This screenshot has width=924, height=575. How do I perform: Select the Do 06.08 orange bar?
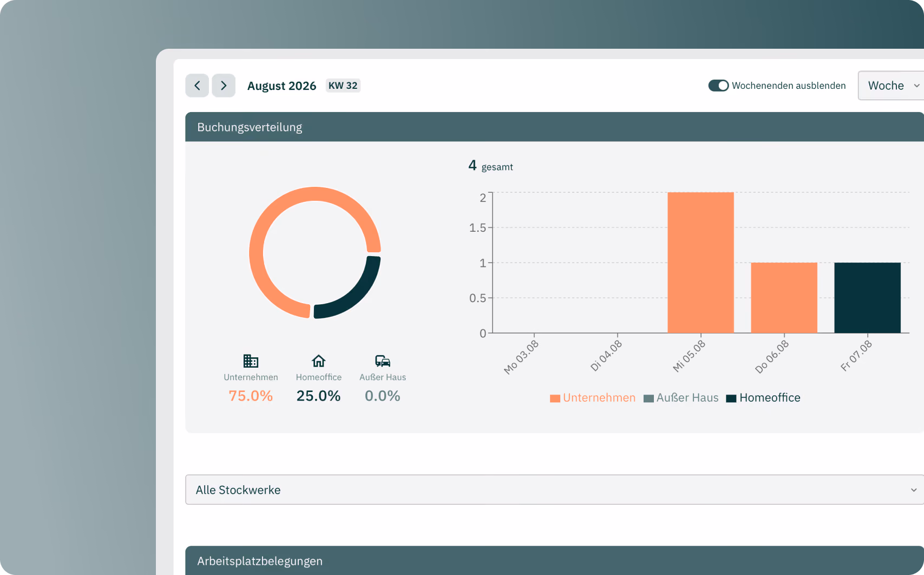pos(784,298)
